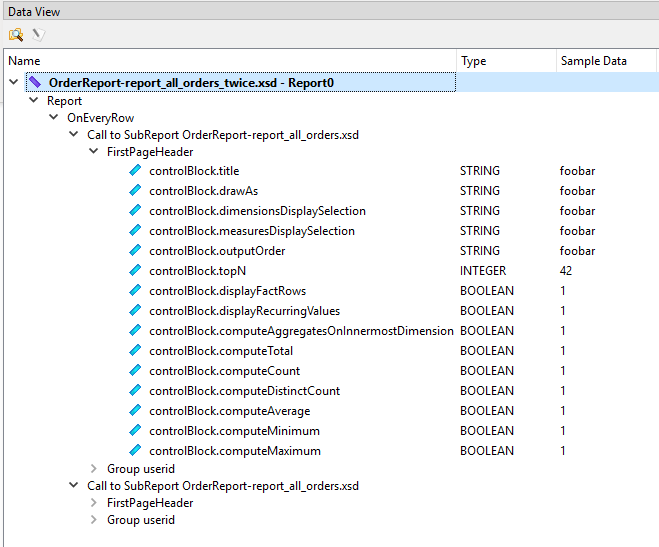
Task: Click the magnifier search icon in toolbar
Action: (x=15, y=35)
